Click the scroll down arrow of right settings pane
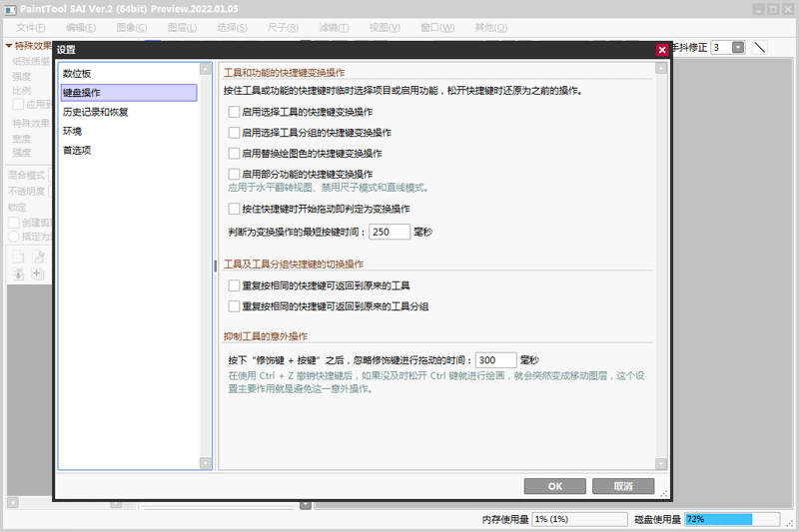The image size is (799, 532). (x=660, y=463)
